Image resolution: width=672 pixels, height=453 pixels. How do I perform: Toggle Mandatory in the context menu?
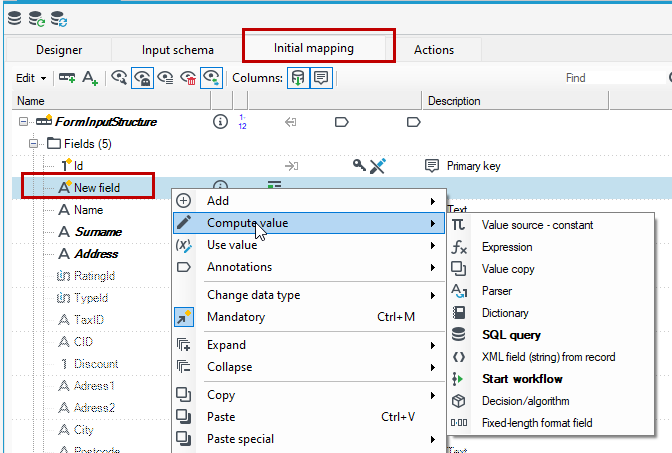click(x=309, y=317)
